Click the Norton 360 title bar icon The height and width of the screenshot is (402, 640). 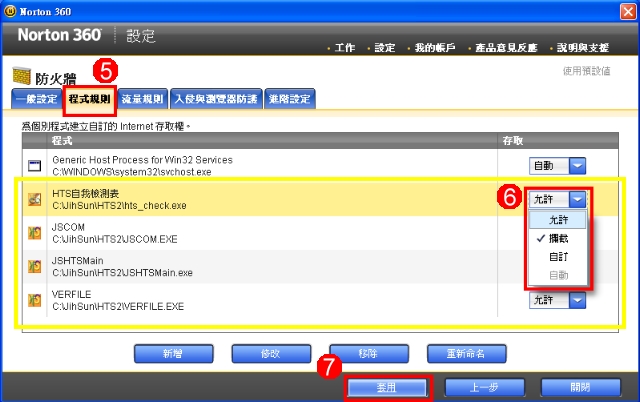point(10,11)
